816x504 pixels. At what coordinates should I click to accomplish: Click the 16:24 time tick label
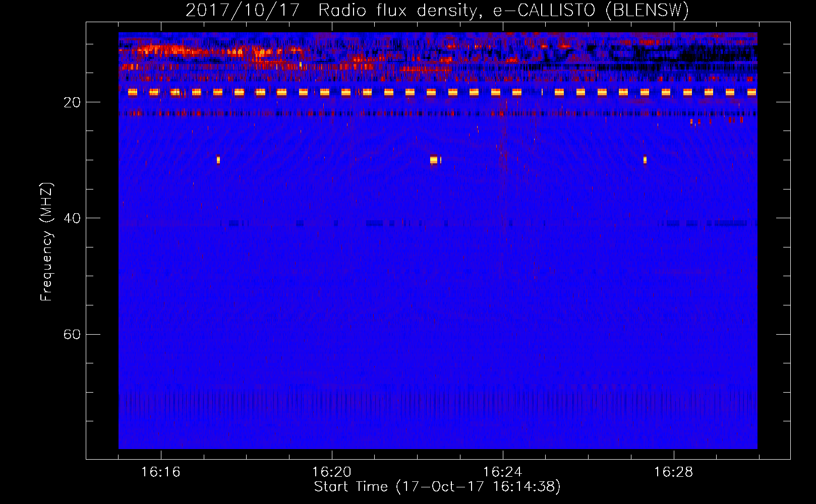point(503,472)
